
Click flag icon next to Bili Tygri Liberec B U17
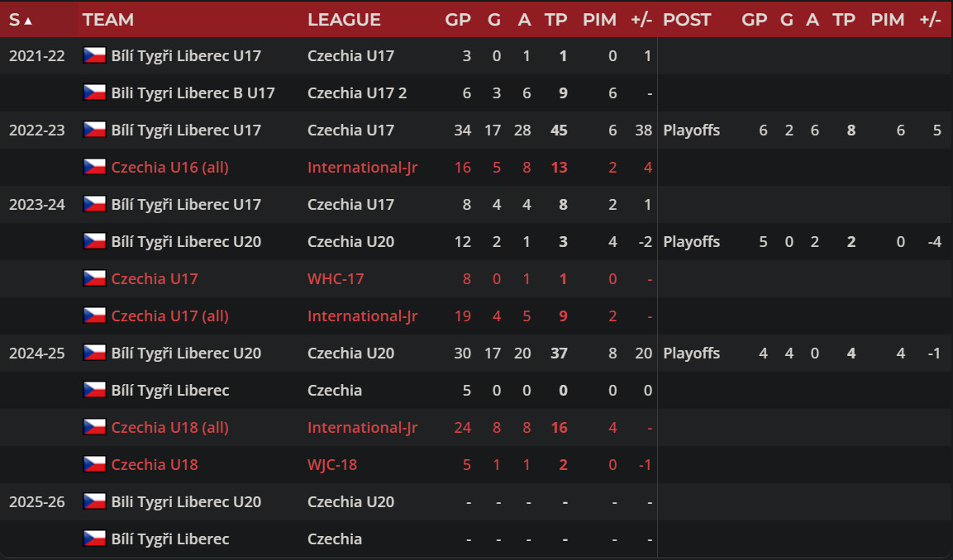tap(94, 93)
